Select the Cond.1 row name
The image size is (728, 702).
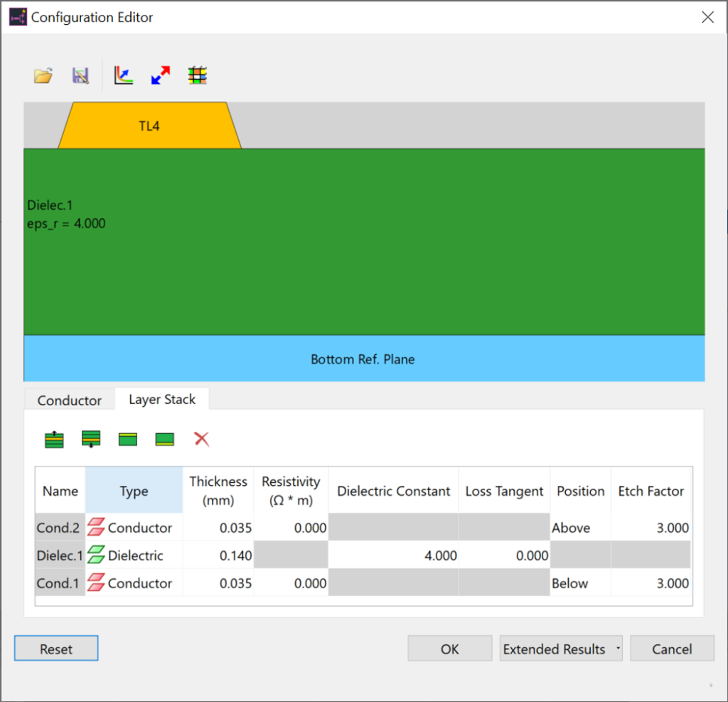(x=60, y=583)
